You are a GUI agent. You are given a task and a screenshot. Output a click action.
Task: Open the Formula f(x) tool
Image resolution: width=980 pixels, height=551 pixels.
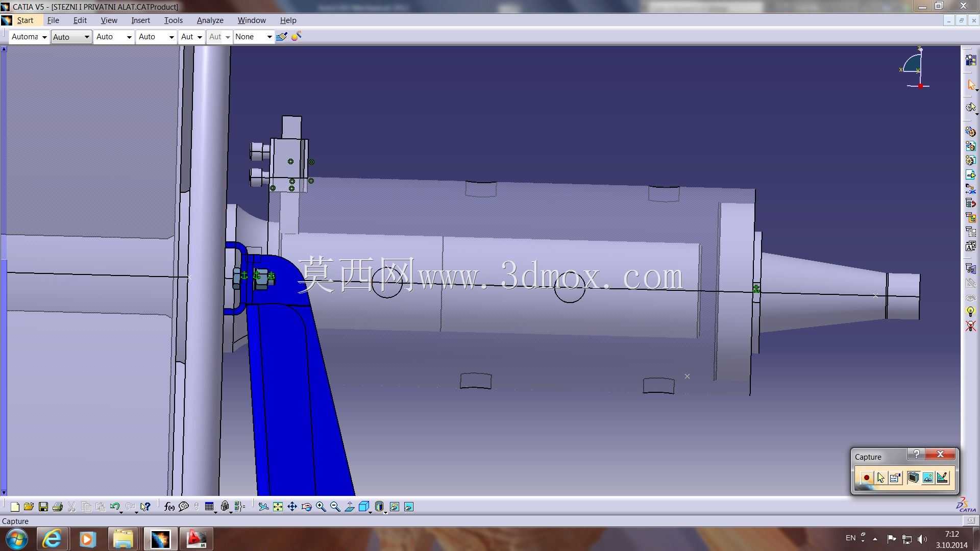click(x=169, y=507)
